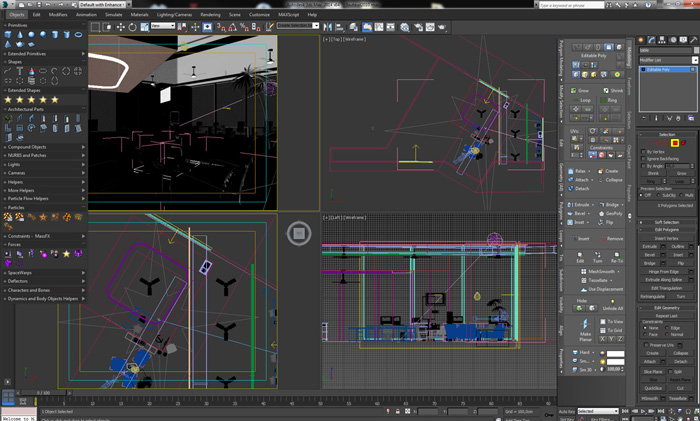Select the Edge constraint radio button
This screenshot has width=700, height=421.
[667, 328]
